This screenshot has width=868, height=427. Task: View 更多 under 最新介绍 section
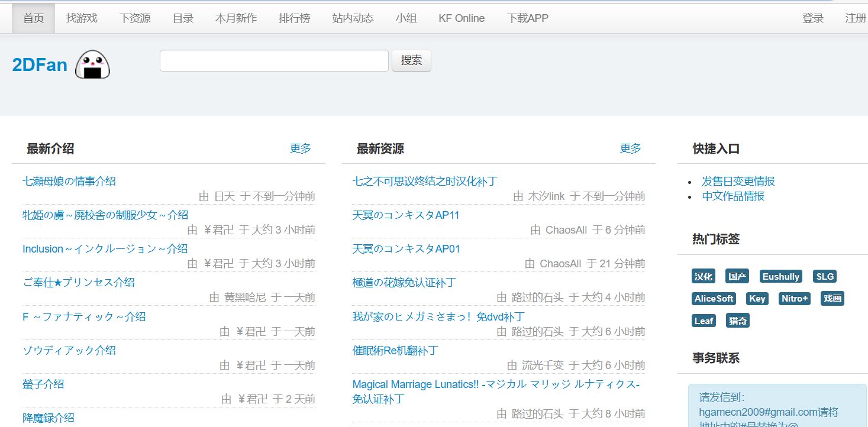[301, 148]
